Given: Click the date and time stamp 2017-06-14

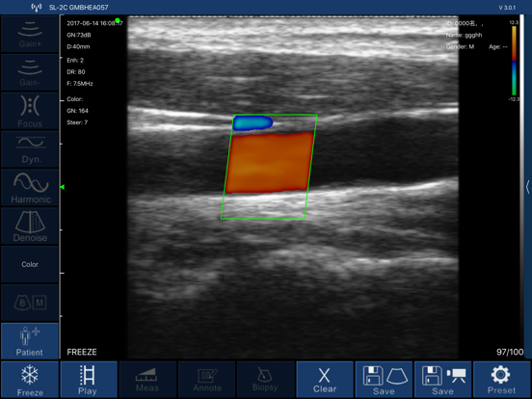Looking at the screenshot, I should click(94, 23).
